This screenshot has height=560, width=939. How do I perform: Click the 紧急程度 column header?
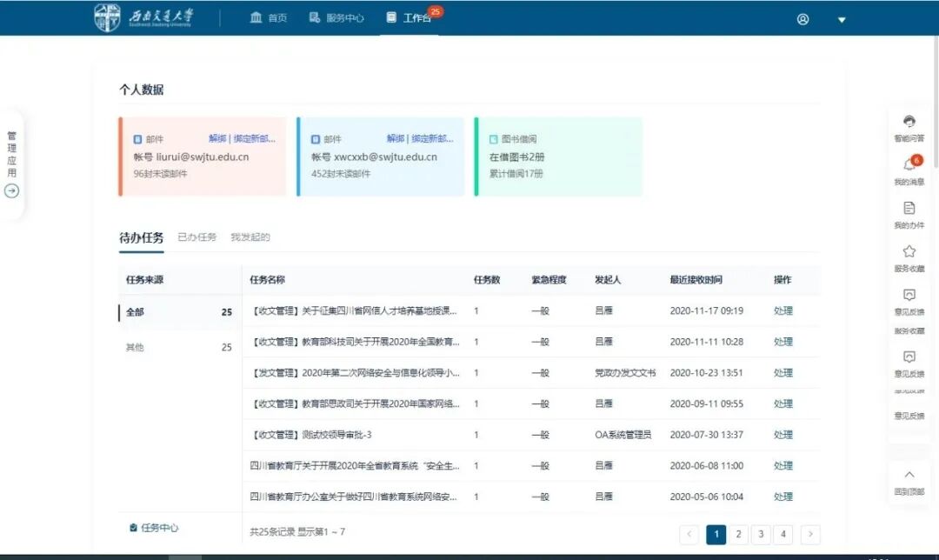[x=549, y=280]
